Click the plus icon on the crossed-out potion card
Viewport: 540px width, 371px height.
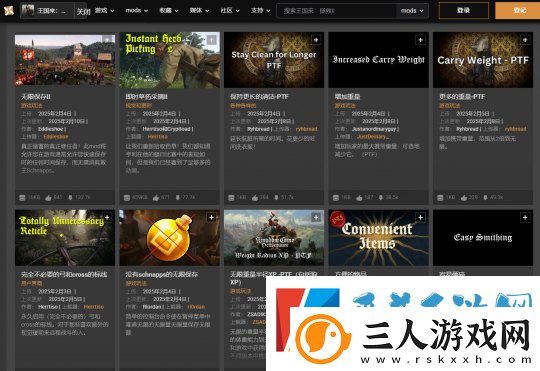(x=211, y=217)
